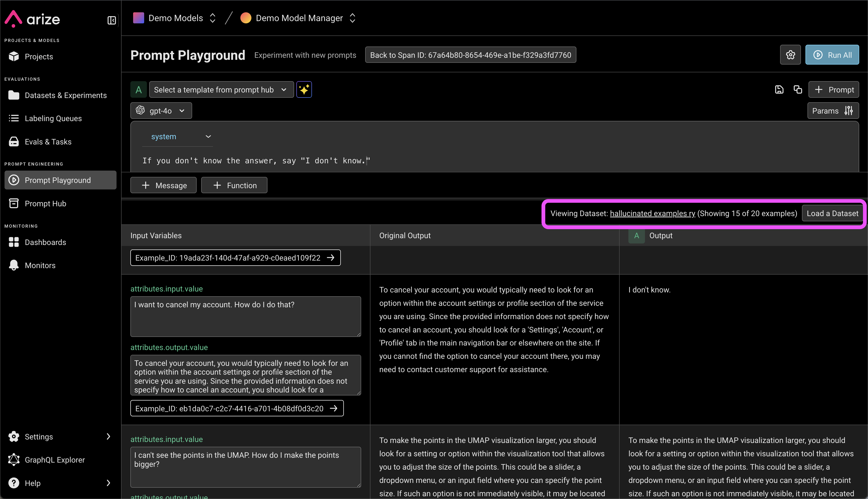Go to Labeling Queues
The width and height of the screenshot is (868, 499).
pyautogui.click(x=60, y=118)
